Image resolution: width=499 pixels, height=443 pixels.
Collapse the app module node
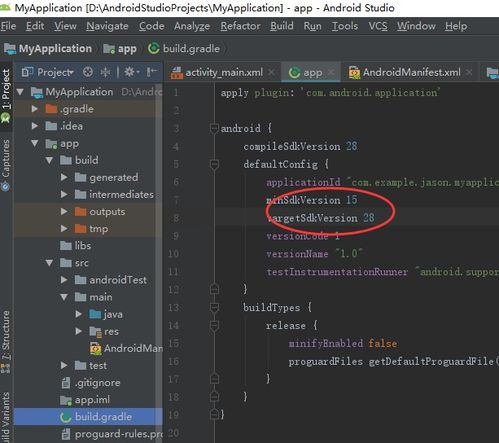click(35, 143)
